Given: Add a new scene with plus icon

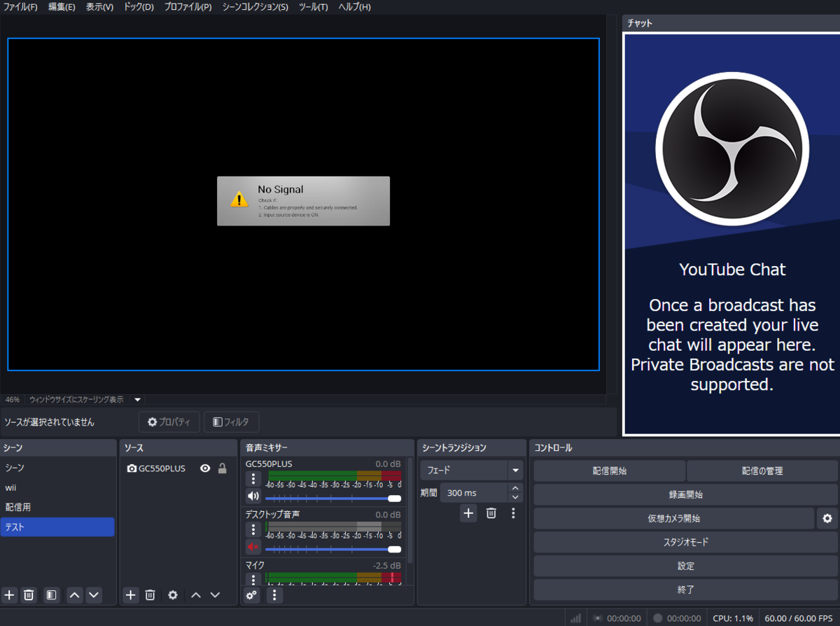Looking at the screenshot, I should [9, 594].
